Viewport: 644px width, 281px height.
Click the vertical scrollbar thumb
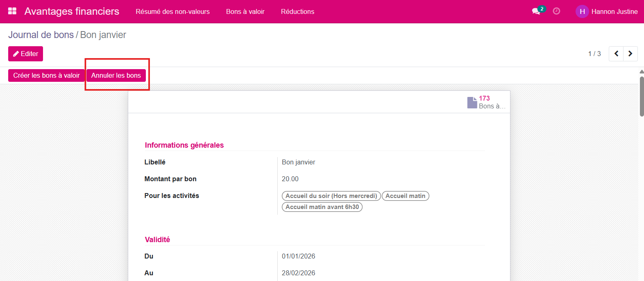(642, 96)
